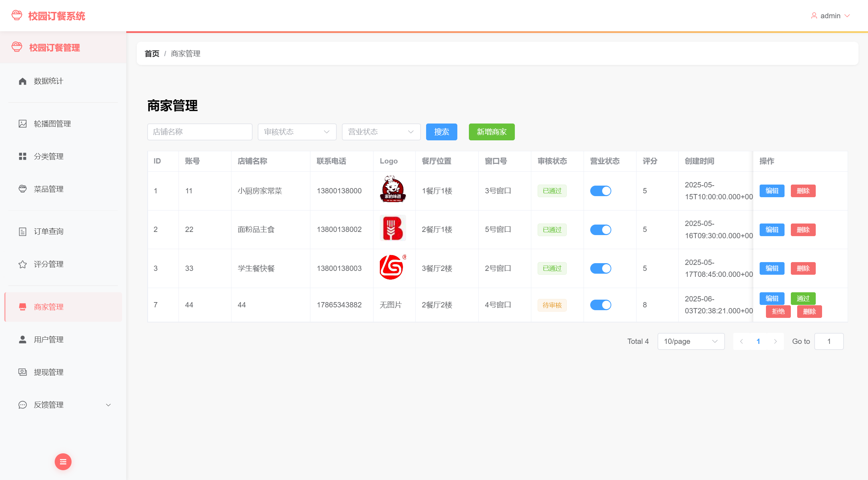Click the person icon for 用户管理
The image size is (868, 480).
coord(22,340)
